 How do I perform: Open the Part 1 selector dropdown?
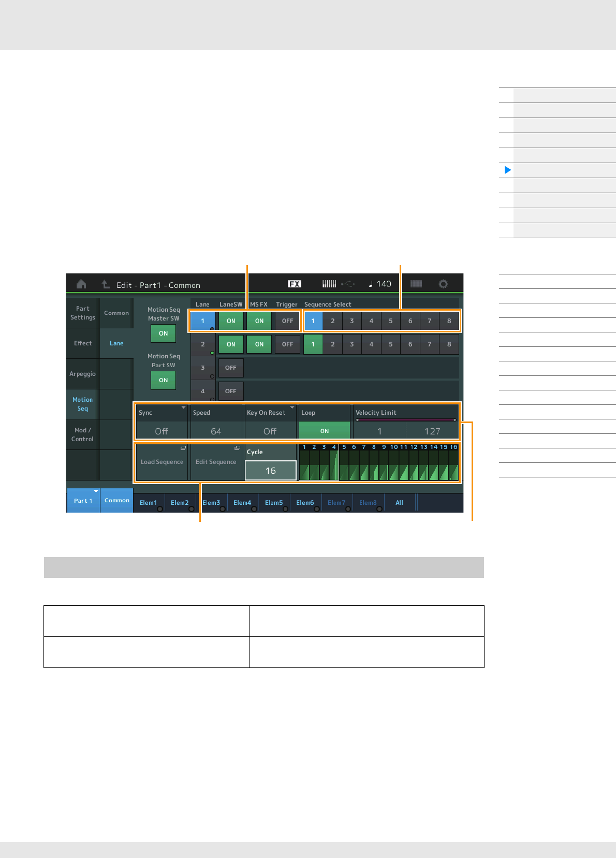[x=83, y=500]
